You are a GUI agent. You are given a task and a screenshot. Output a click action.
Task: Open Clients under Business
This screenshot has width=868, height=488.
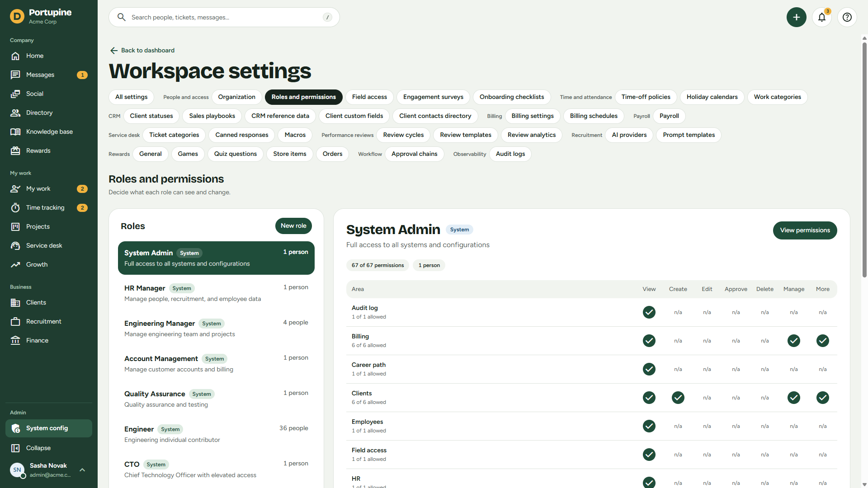49,303
